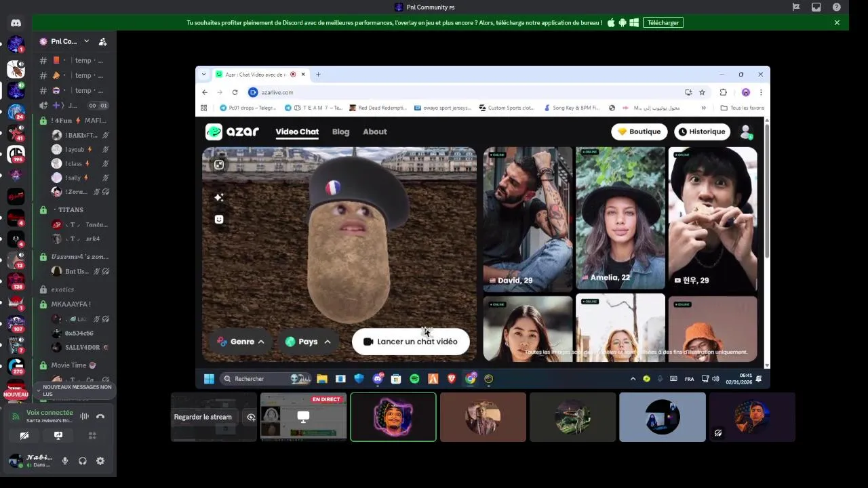This screenshot has width=868, height=488.
Task: Click the Télécharger button in the banner
Action: 663,22
